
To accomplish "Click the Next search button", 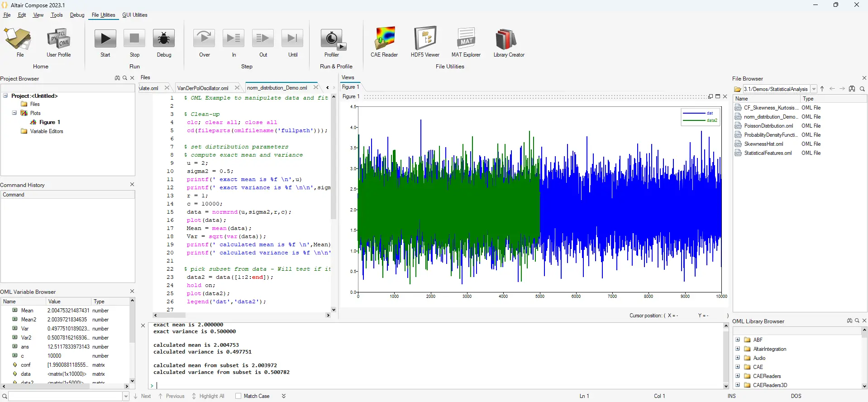I will point(143,396).
